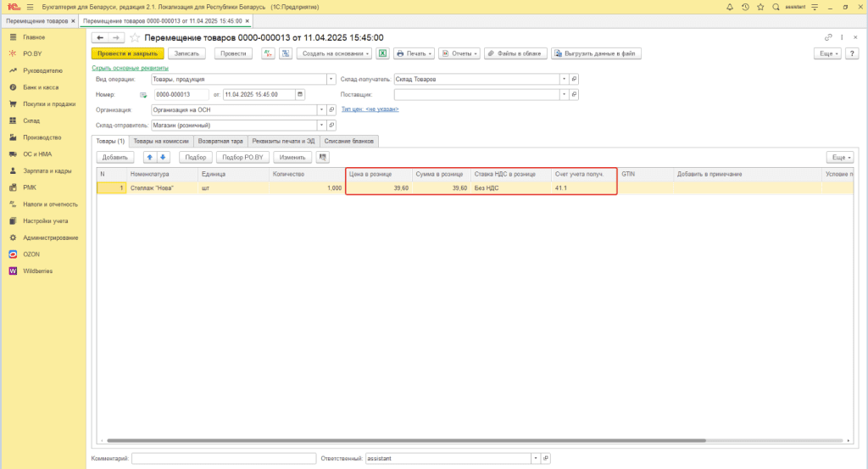Switch to the Возвратная тара tab
The image size is (868, 469).
220,141
